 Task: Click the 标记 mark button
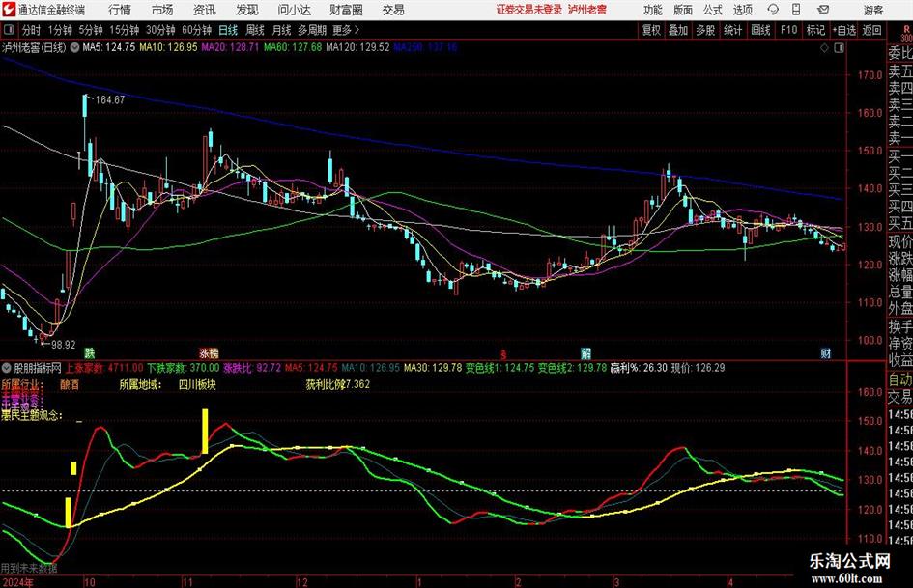click(x=815, y=30)
